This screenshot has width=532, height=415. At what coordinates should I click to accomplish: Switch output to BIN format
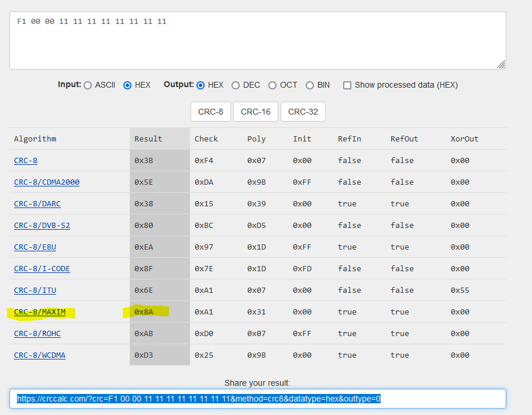[x=310, y=85]
